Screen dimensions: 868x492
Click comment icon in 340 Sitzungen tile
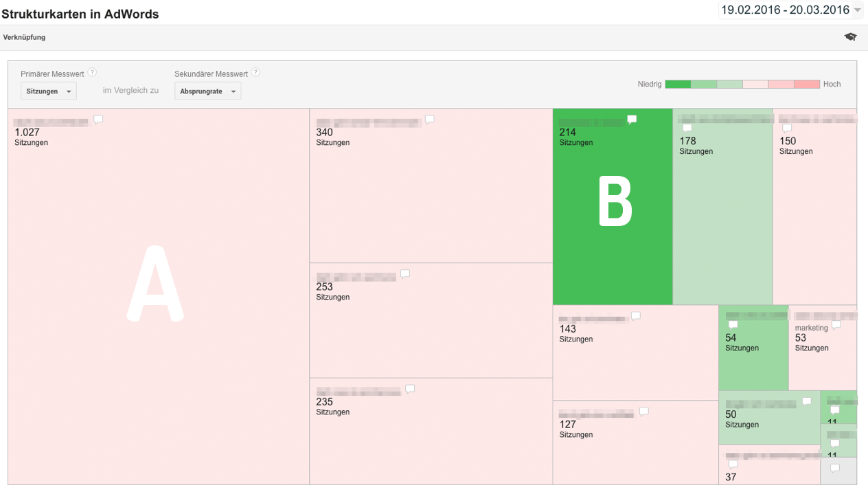(429, 120)
